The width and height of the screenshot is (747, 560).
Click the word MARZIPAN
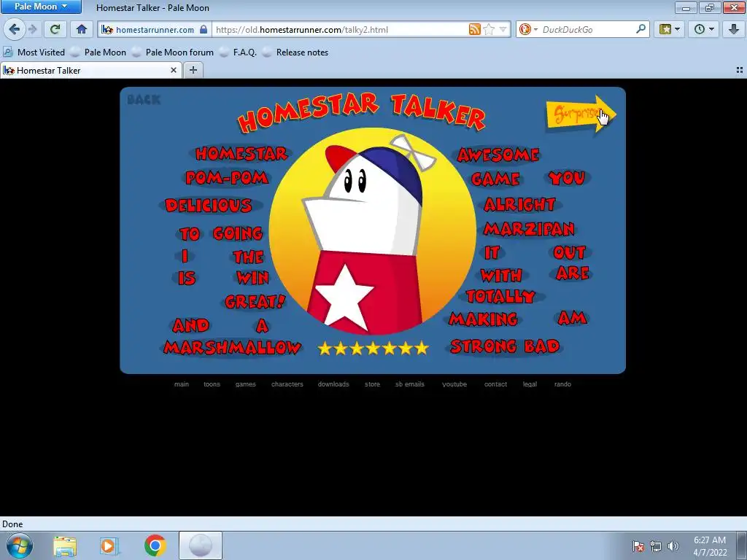[x=530, y=228]
